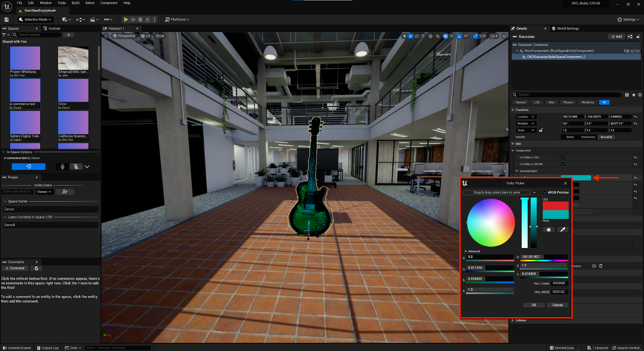Select the Project Whizbang space thumbnail
This screenshot has width=644, height=351.
[x=25, y=59]
